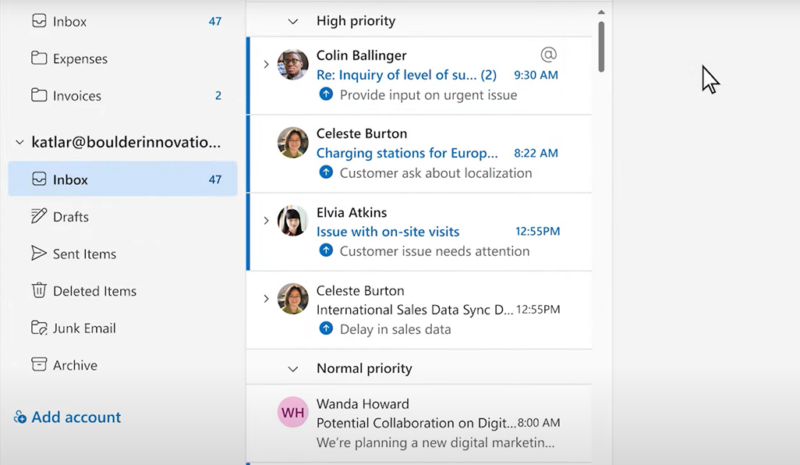Open the Expenses folder
800x465 pixels.
(x=122, y=59)
